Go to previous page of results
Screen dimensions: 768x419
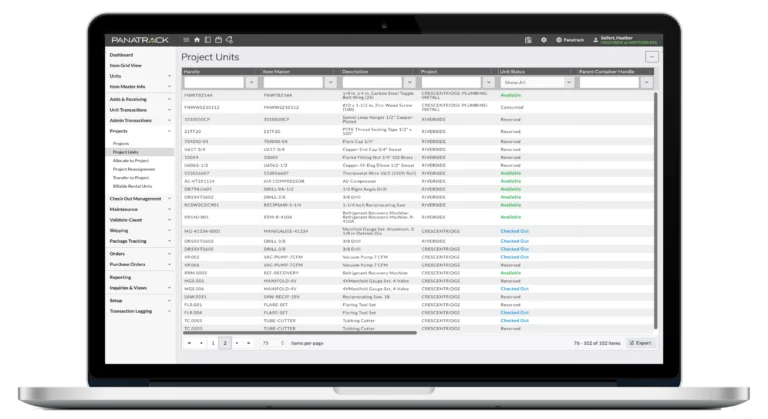coord(201,343)
